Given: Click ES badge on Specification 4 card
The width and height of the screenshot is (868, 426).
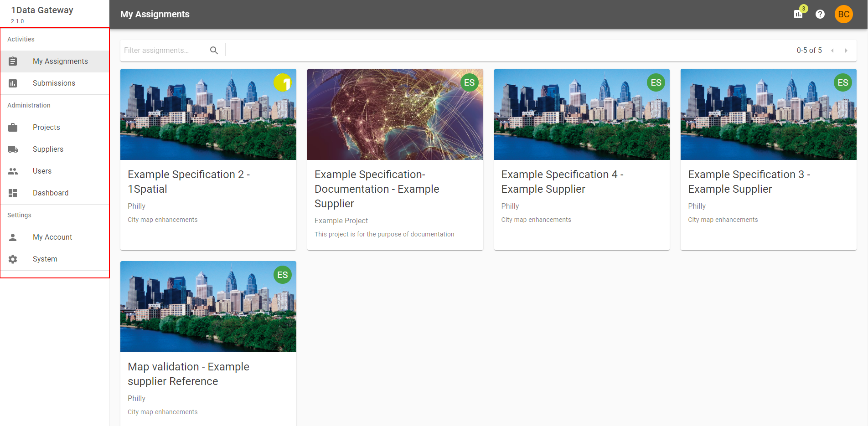Looking at the screenshot, I should point(656,82).
